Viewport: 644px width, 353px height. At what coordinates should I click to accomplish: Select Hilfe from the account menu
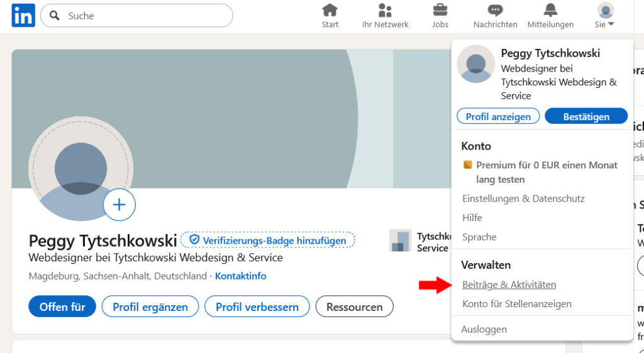pyautogui.click(x=472, y=218)
